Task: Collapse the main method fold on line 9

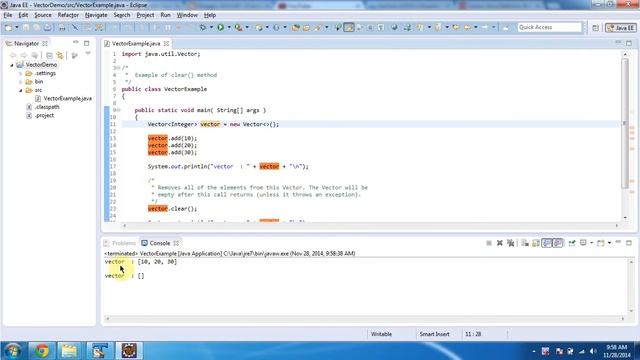Action: pos(118,110)
